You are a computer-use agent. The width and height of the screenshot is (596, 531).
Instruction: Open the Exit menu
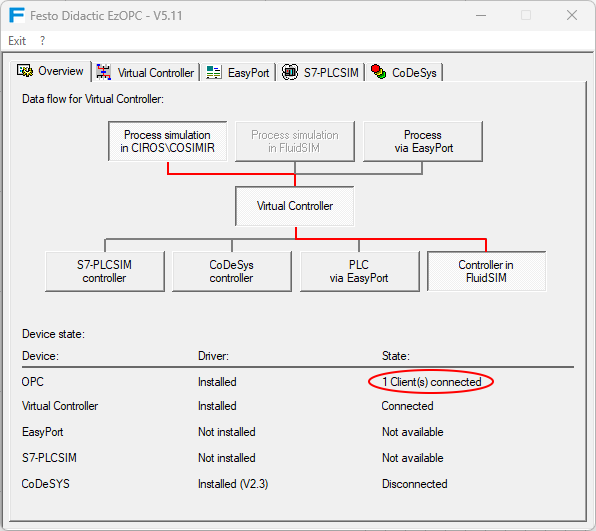[17, 41]
